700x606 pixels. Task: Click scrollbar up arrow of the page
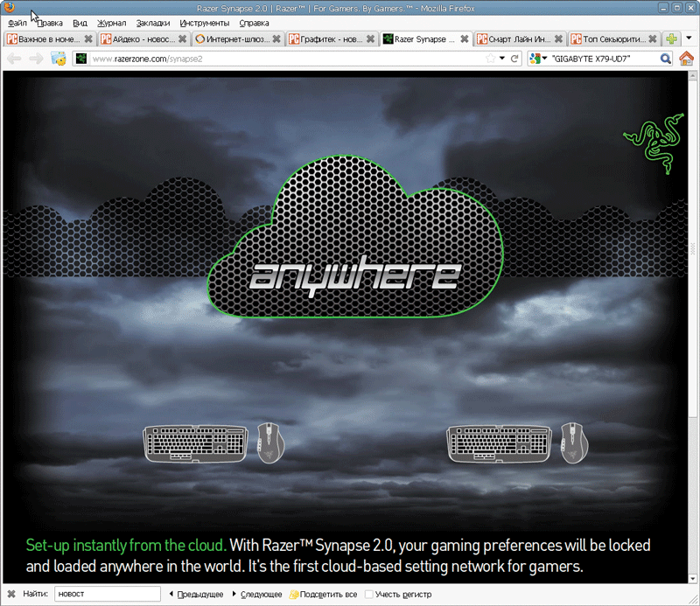pos(692,76)
